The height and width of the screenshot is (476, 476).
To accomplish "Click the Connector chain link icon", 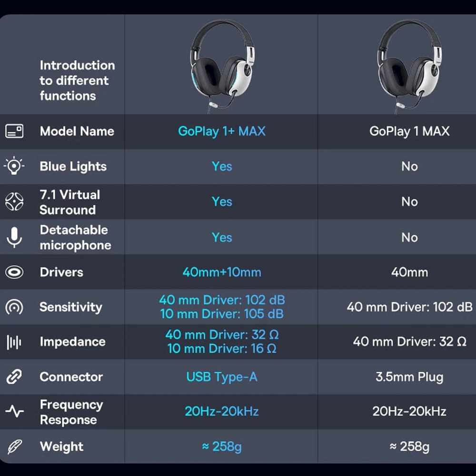I will click(x=14, y=377).
